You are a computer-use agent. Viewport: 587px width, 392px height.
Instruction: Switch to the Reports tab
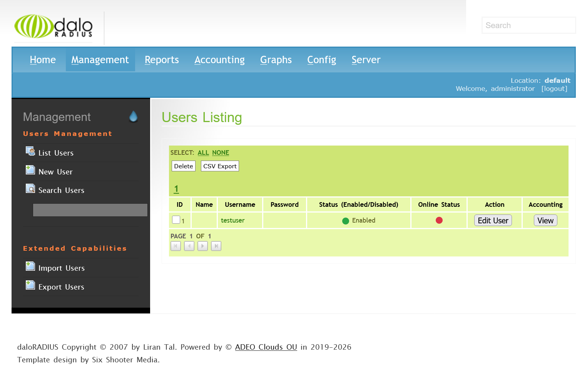tap(162, 60)
